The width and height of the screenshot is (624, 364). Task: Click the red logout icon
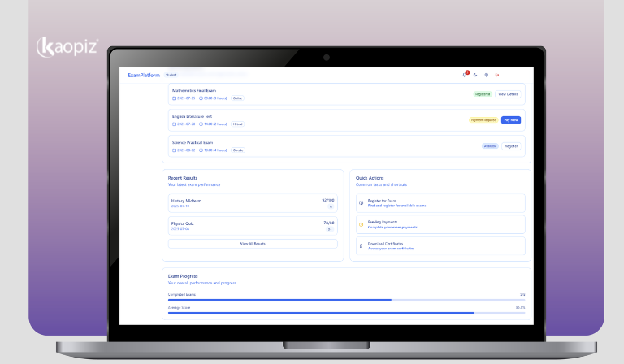click(x=497, y=75)
